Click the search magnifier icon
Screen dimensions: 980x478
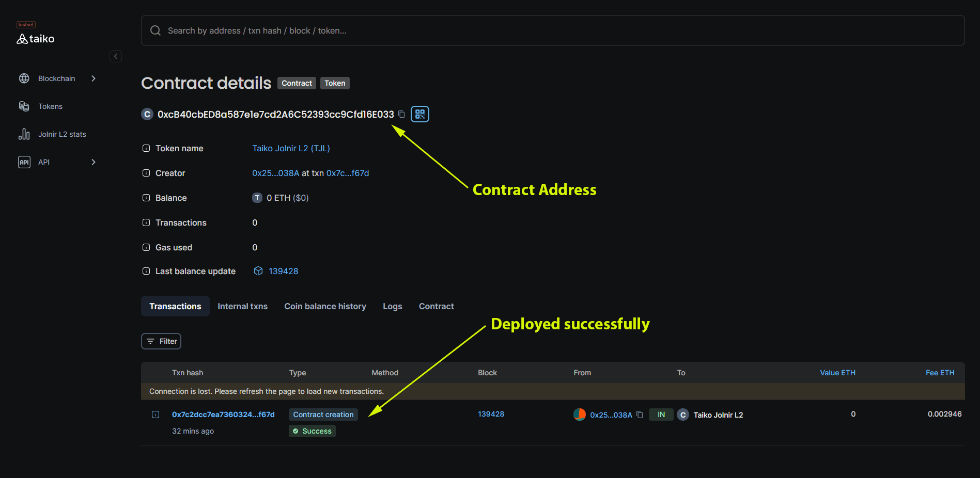(155, 30)
